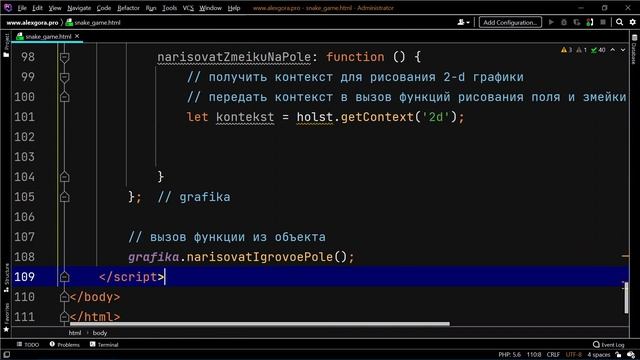Viewport: 640px width, 360px height.
Task: Open the Edit menu
Action: (x=37, y=8)
